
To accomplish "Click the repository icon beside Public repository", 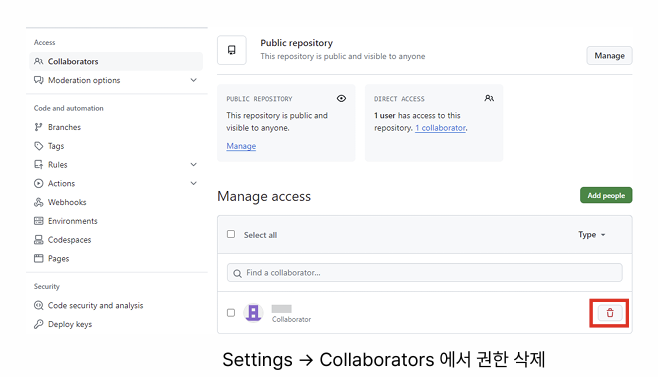I will coord(232,50).
